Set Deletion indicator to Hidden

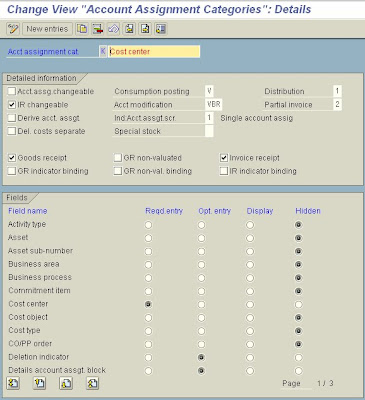point(298,357)
